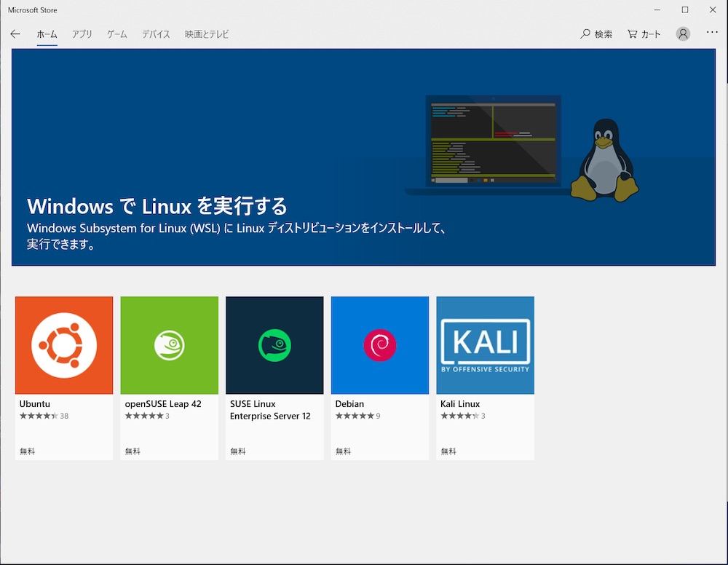Image resolution: width=728 pixels, height=565 pixels.
Task: Open the search magnifier icon
Action: coord(585,34)
